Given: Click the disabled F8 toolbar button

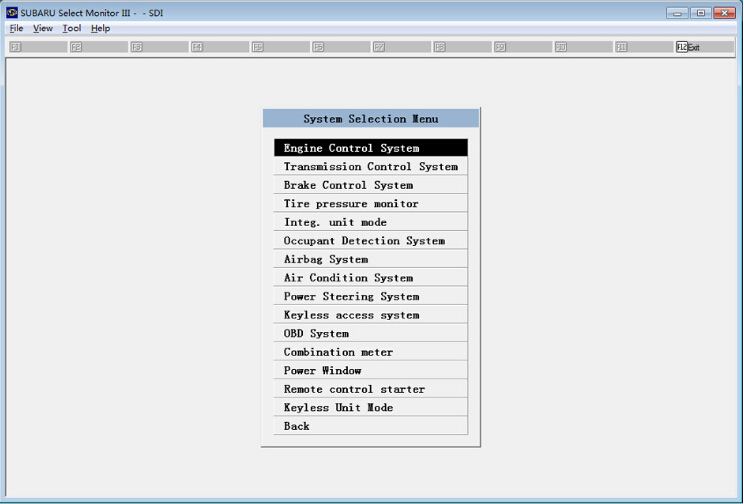Looking at the screenshot, I should pyautogui.click(x=462, y=47).
